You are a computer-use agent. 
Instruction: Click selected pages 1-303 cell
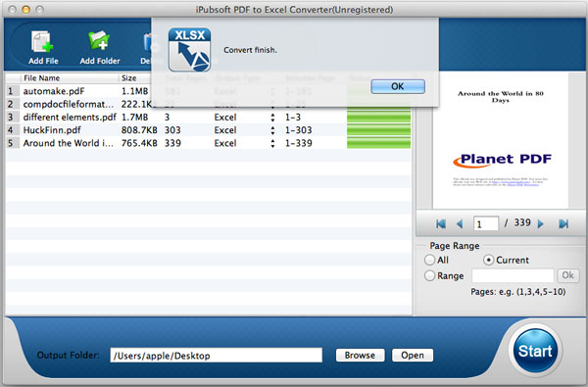(299, 130)
